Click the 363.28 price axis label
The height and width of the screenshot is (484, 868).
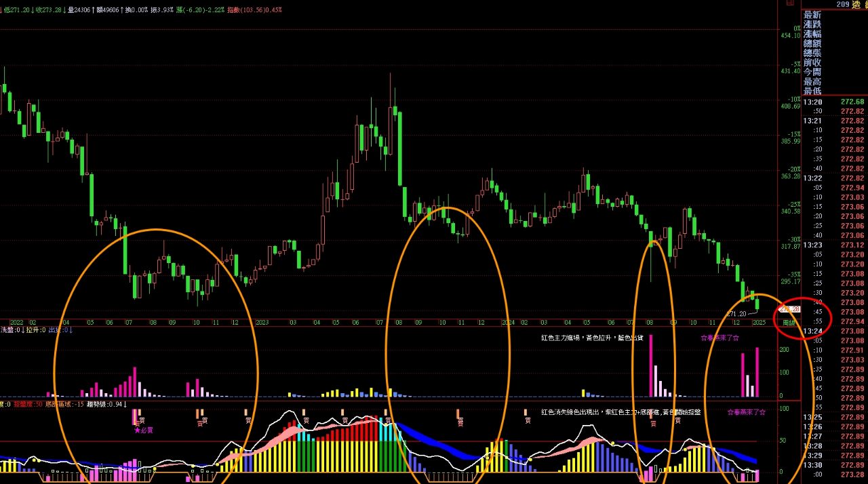pyautogui.click(x=790, y=176)
